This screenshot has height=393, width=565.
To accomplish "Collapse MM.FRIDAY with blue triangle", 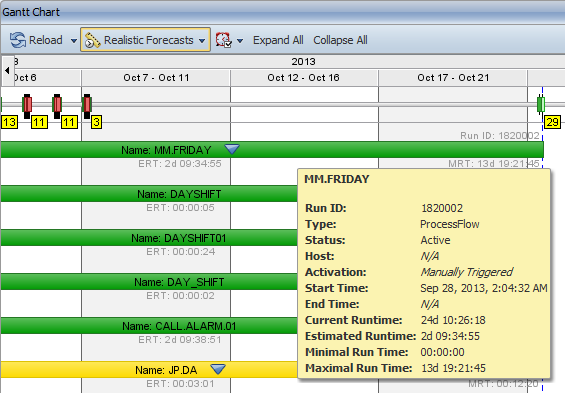I will tap(232, 149).
